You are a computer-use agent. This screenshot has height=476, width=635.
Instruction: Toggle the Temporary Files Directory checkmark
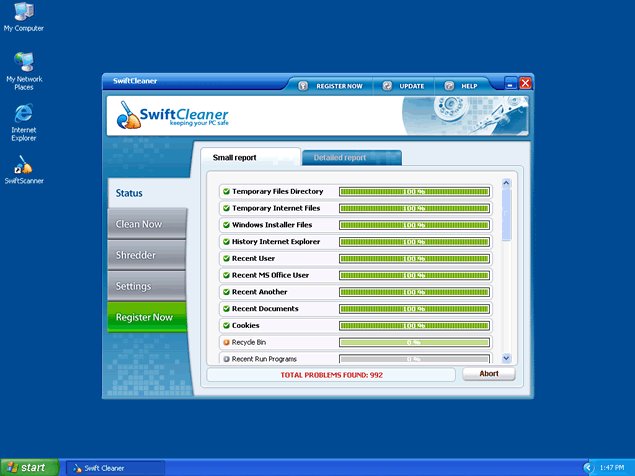[x=226, y=191]
